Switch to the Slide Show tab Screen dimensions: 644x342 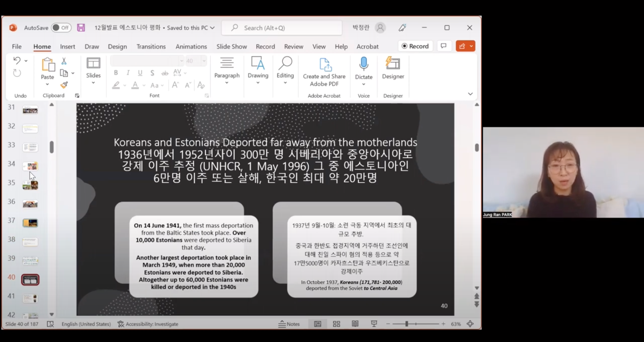[231, 47]
